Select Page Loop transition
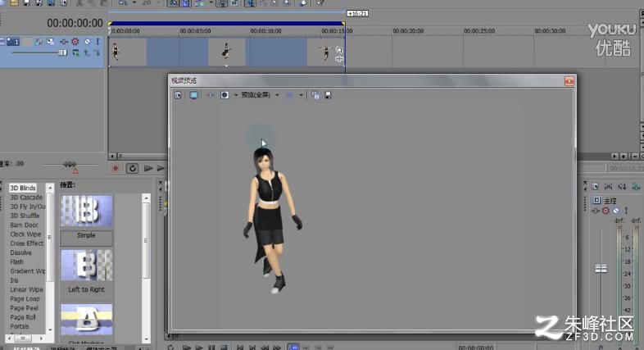The height and width of the screenshot is (350, 644). pos(25,299)
